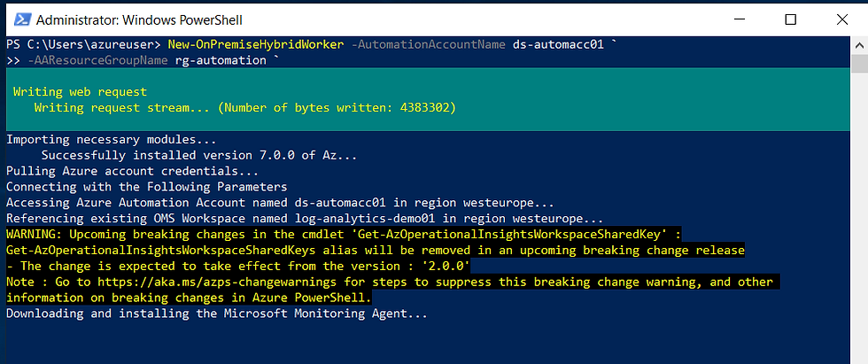Close the Administrator PowerShell window

coord(842,19)
